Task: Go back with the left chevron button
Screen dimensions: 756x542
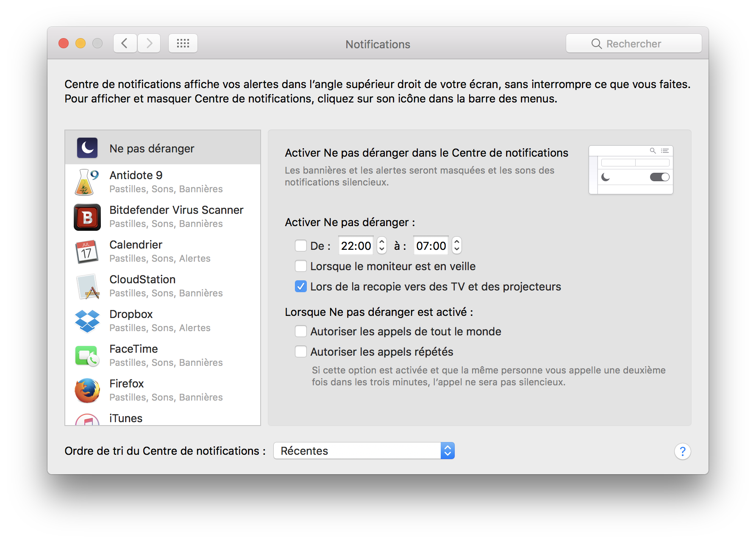Action: click(125, 43)
